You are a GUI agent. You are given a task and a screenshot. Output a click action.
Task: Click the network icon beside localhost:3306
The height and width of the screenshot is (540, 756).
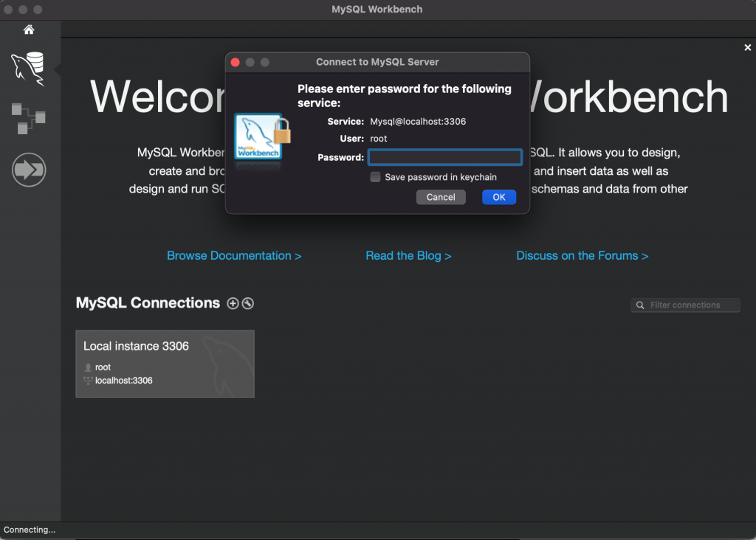[88, 381]
